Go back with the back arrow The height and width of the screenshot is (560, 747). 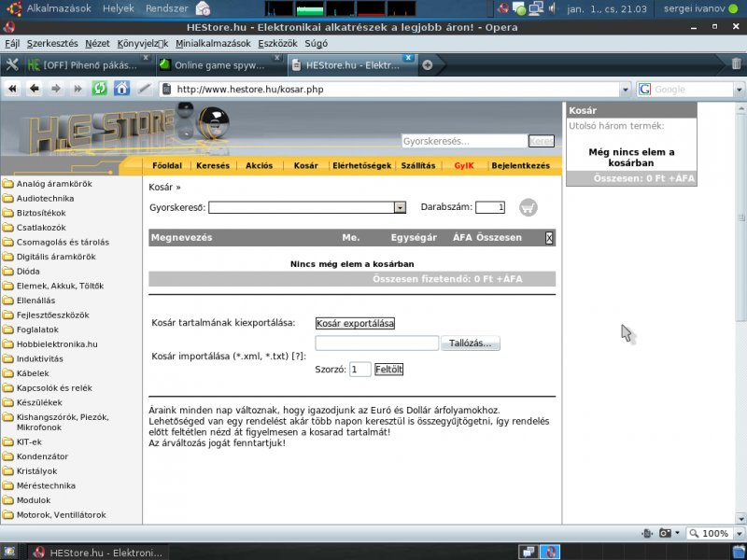[x=35, y=89]
